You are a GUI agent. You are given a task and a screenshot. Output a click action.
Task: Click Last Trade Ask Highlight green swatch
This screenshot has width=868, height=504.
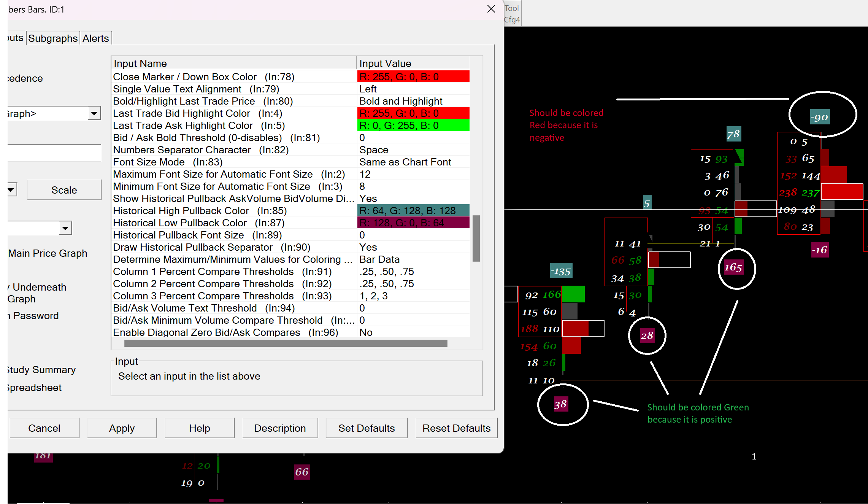(x=413, y=126)
